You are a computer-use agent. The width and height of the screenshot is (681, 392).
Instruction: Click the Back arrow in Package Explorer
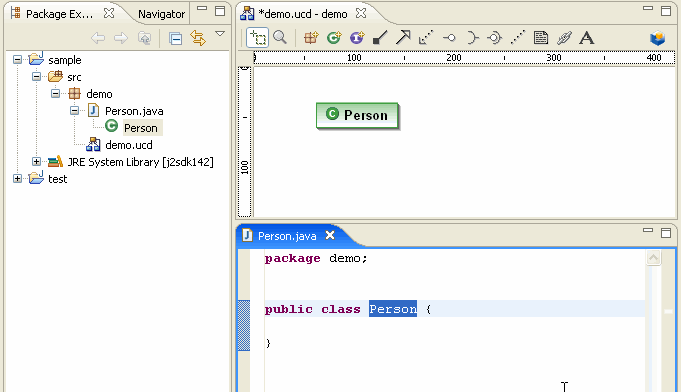98,38
